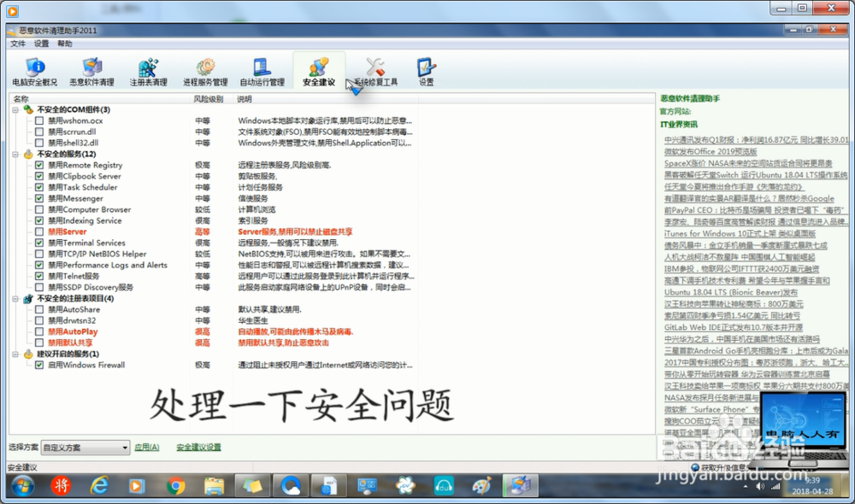Check the 禁用Computer Browser checkbox
855x504 pixels.
pyautogui.click(x=39, y=210)
